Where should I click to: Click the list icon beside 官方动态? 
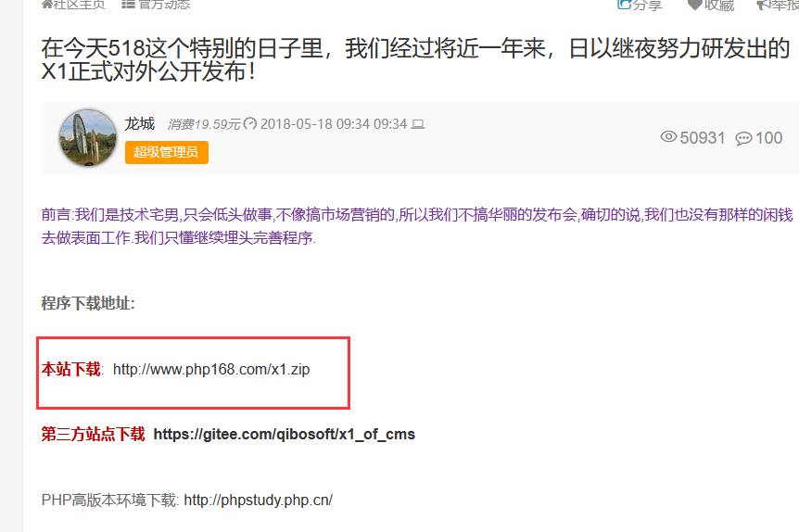tap(129, 4)
